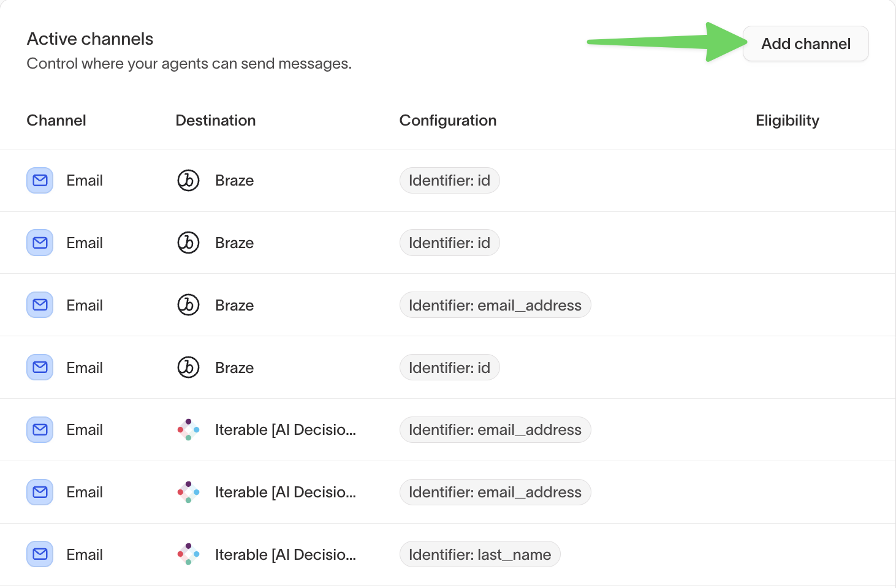896x588 pixels.
Task: Select the Email icon next to the last_name row
Action: pos(39,554)
